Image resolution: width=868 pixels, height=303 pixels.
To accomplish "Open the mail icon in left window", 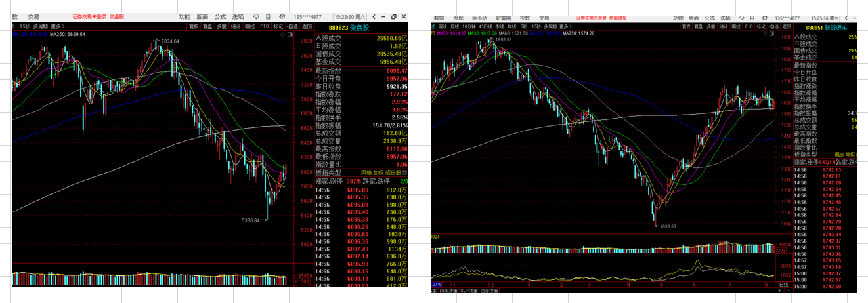I will (x=282, y=17).
